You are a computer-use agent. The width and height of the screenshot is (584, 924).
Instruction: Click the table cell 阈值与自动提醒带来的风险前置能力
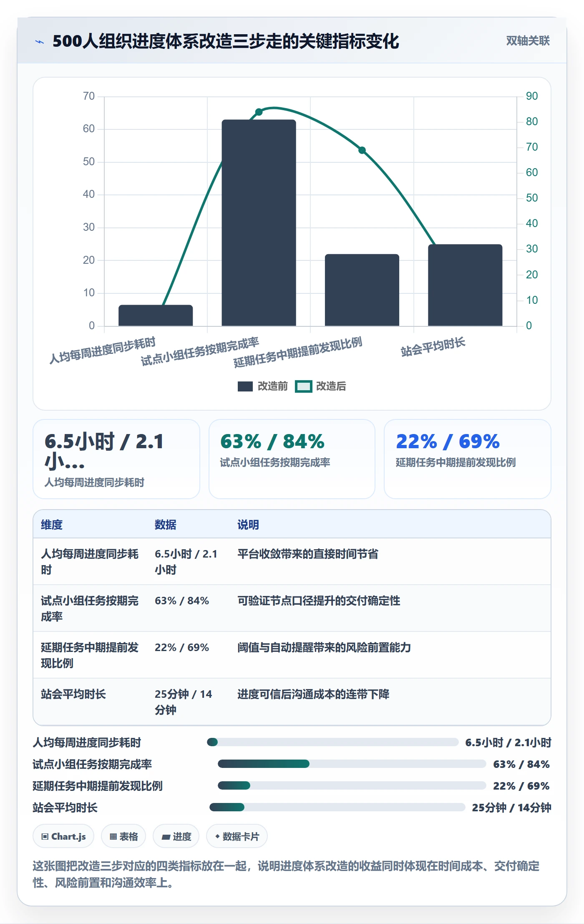click(324, 647)
